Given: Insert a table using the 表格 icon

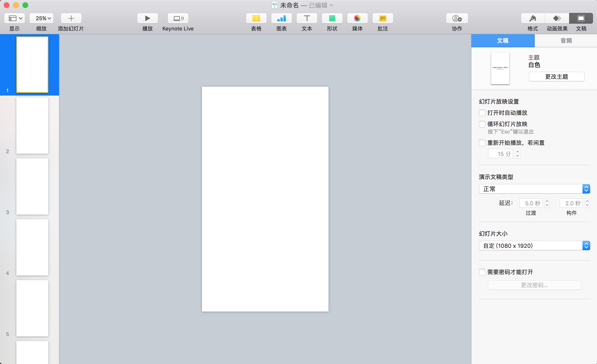Looking at the screenshot, I should [256, 18].
